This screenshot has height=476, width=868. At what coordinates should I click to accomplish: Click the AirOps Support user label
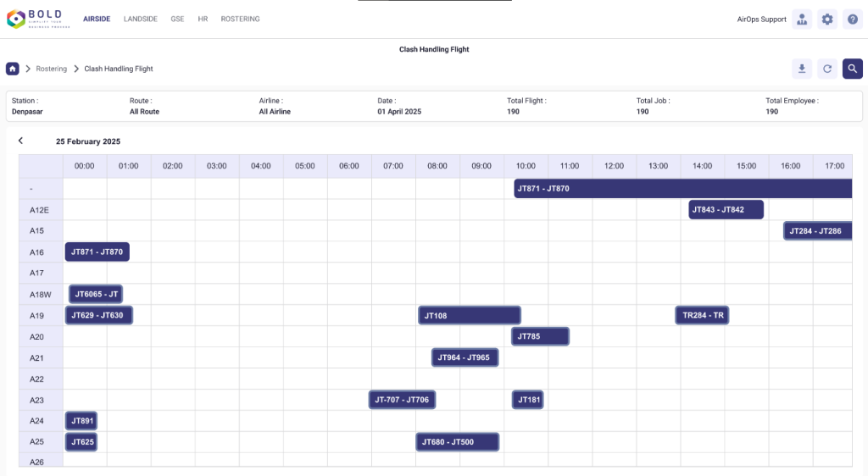(761, 19)
